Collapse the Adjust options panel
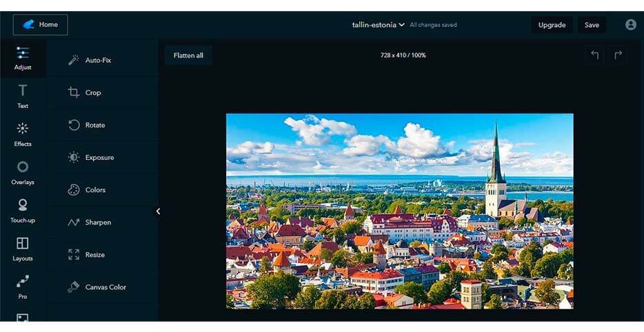644x332 pixels. pos(158,211)
